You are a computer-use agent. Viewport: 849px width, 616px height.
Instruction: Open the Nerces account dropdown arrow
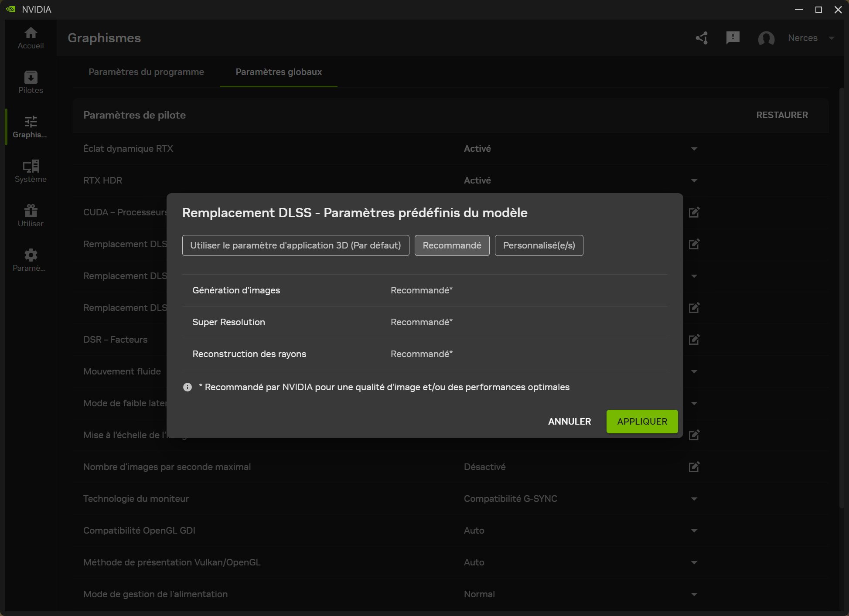pyautogui.click(x=832, y=38)
